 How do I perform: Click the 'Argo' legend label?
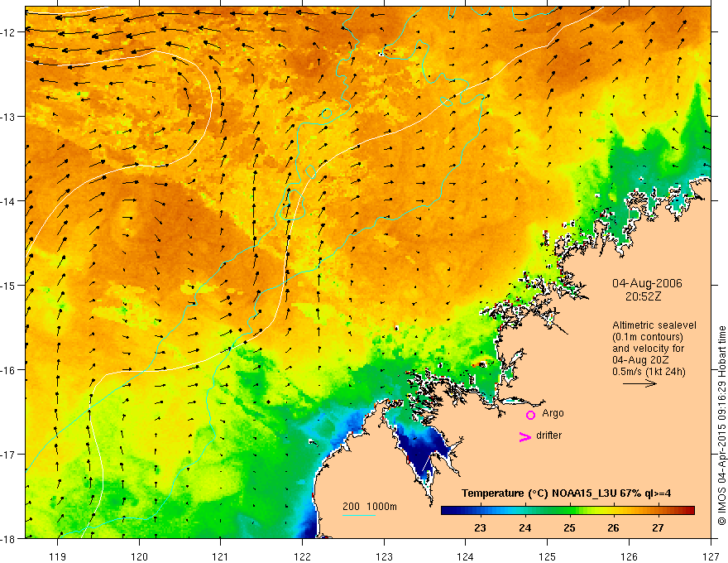(553, 413)
